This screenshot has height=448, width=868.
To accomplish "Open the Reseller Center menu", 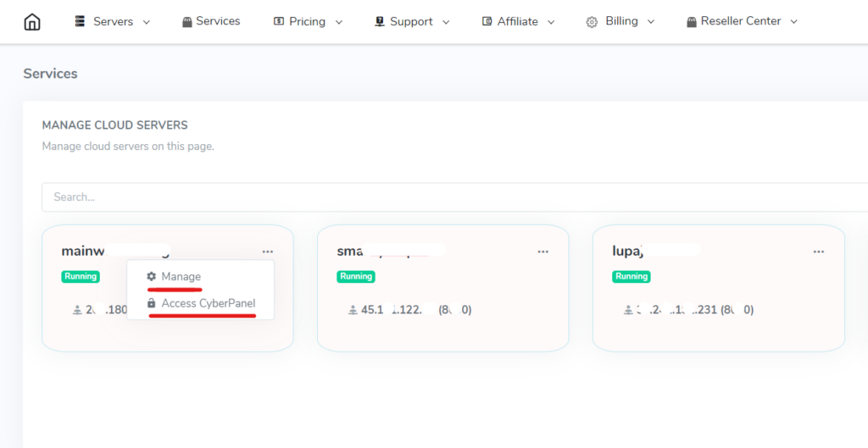I will (x=743, y=21).
